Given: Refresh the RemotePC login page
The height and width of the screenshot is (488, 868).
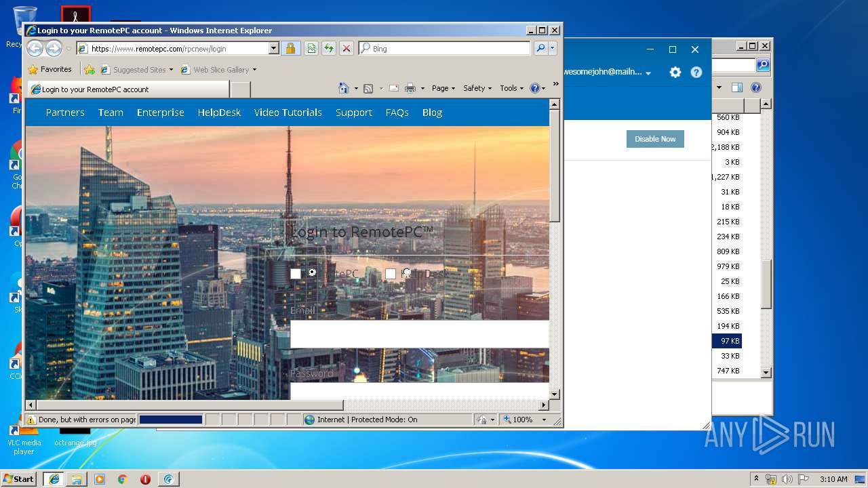Looking at the screenshot, I should pyautogui.click(x=329, y=48).
